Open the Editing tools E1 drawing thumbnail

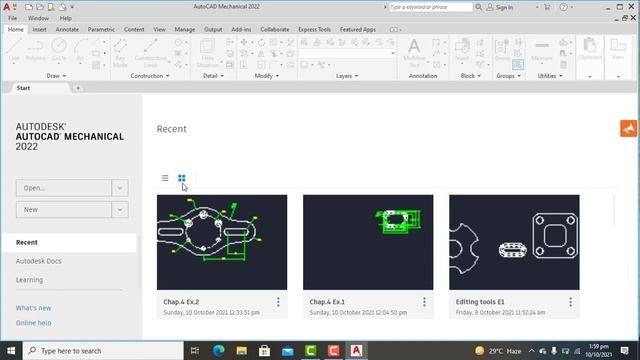point(514,242)
